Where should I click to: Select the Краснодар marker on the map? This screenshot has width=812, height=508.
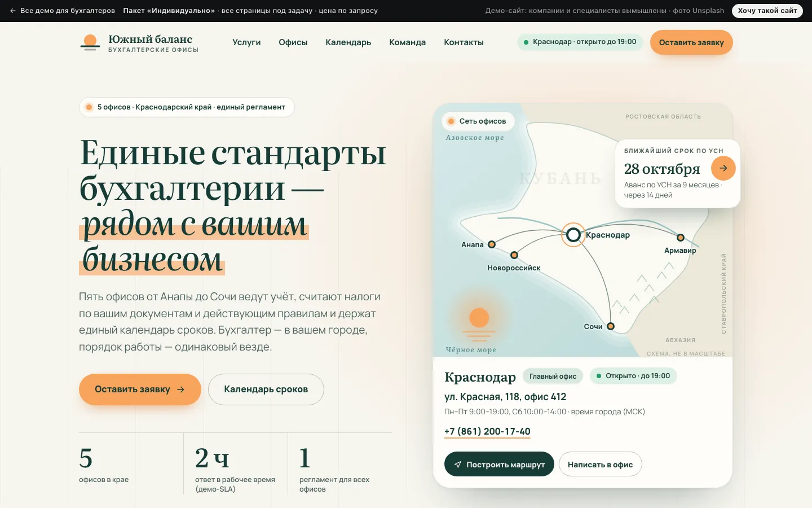pyautogui.click(x=573, y=234)
